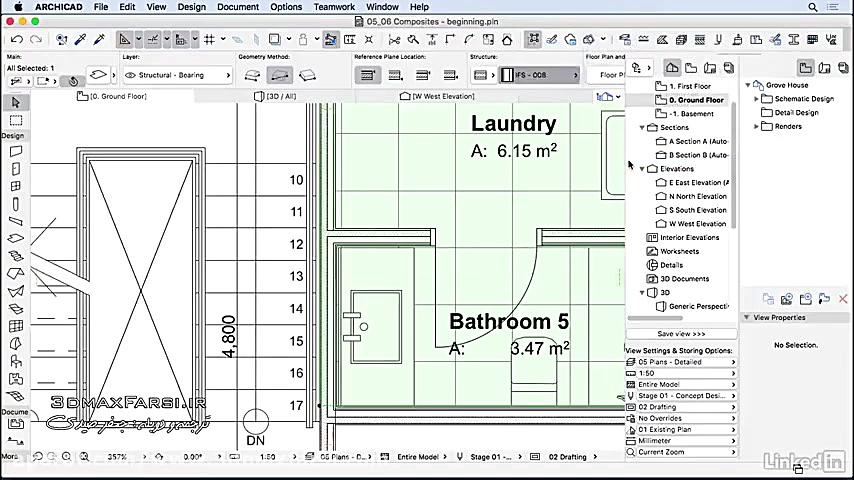Open the Design menu
This screenshot has width=854, height=480.
click(192, 7)
